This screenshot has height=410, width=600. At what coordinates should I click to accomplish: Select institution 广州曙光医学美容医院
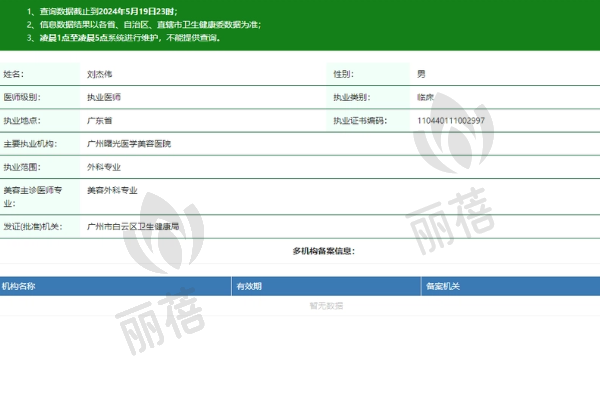coord(129,144)
